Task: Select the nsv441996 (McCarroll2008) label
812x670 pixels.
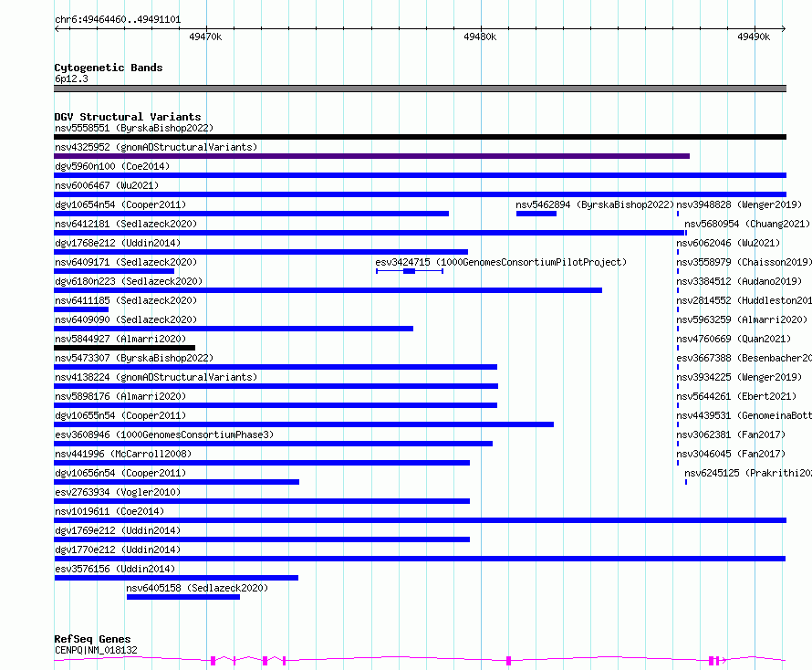Action: pyautogui.click(x=123, y=454)
